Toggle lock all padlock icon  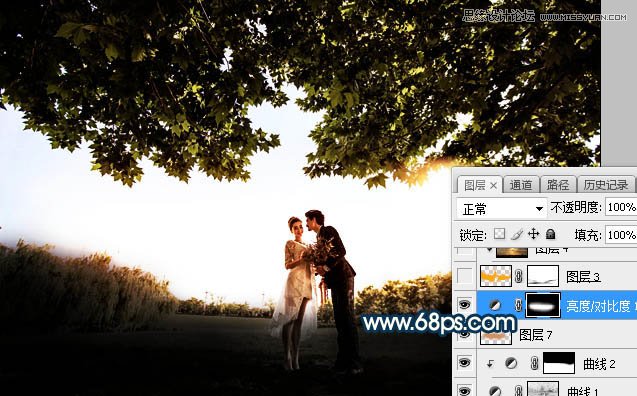coord(550,234)
